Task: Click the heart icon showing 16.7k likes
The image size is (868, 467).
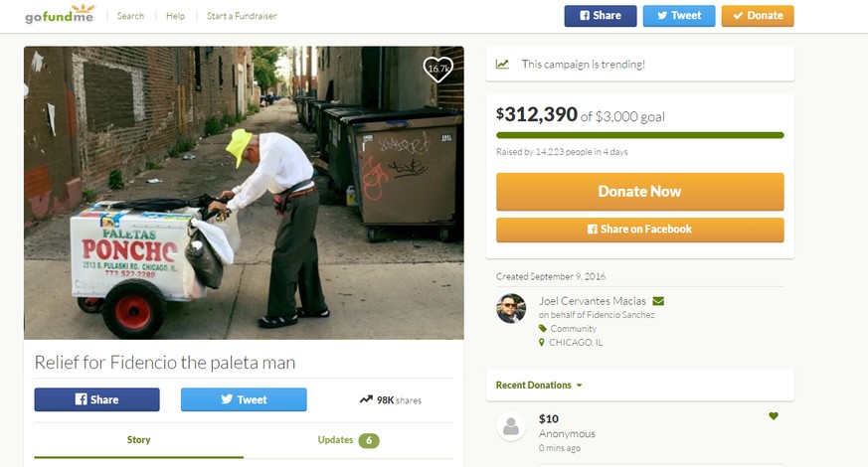Action: tap(437, 70)
